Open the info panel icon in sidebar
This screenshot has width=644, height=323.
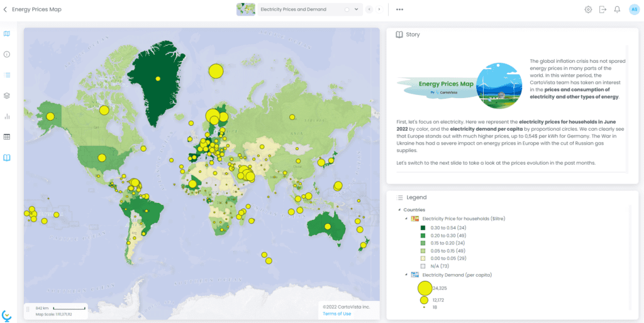coord(6,54)
